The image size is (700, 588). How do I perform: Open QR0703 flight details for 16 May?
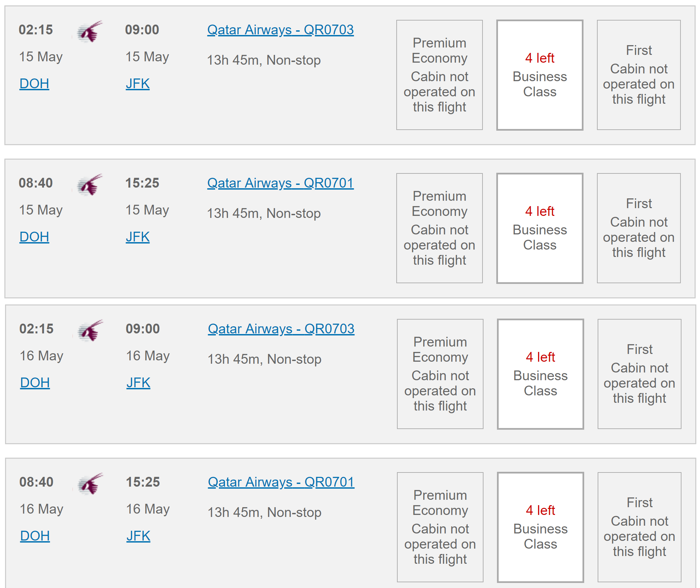[281, 329]
